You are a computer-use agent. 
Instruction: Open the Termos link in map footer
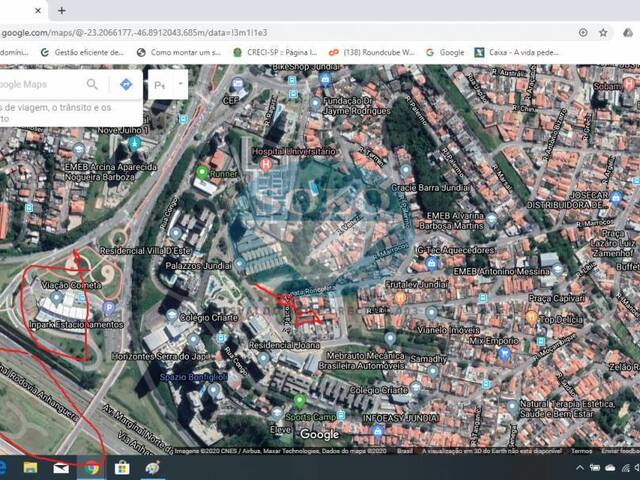581,451
